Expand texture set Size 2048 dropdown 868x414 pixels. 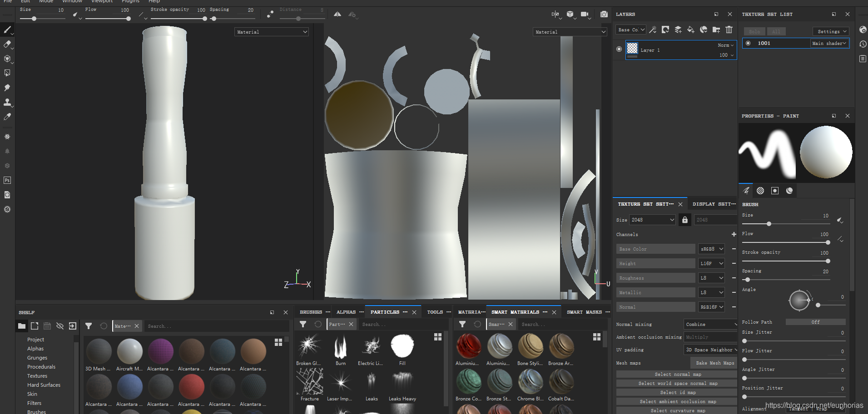[652, 220]
